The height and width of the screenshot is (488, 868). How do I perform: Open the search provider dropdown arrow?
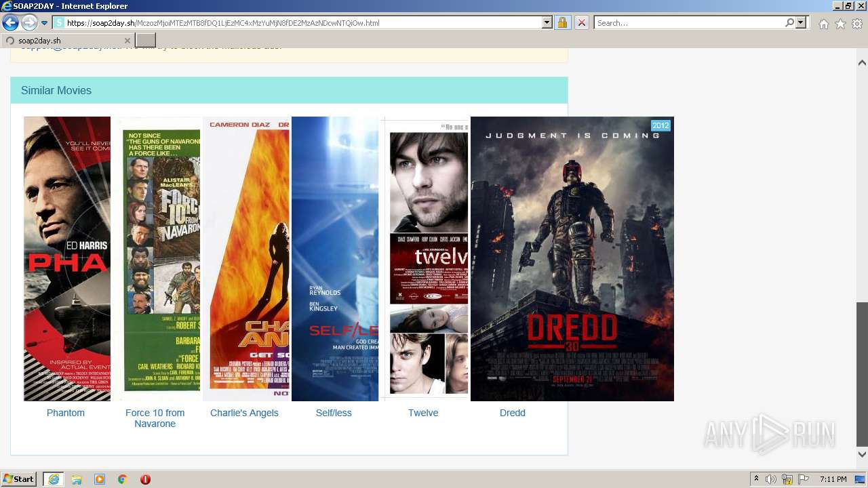pos(801,23)
